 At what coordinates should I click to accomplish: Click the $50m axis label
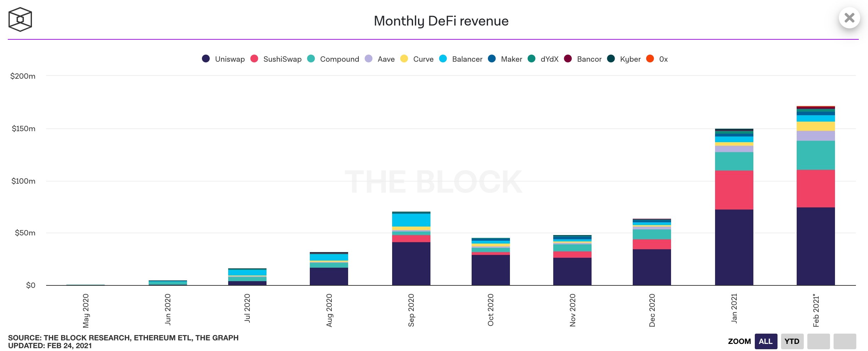coord(25,233)
